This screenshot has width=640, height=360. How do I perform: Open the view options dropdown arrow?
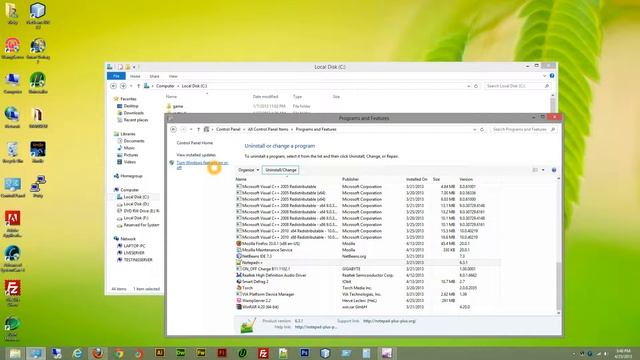tap(543, 170)
